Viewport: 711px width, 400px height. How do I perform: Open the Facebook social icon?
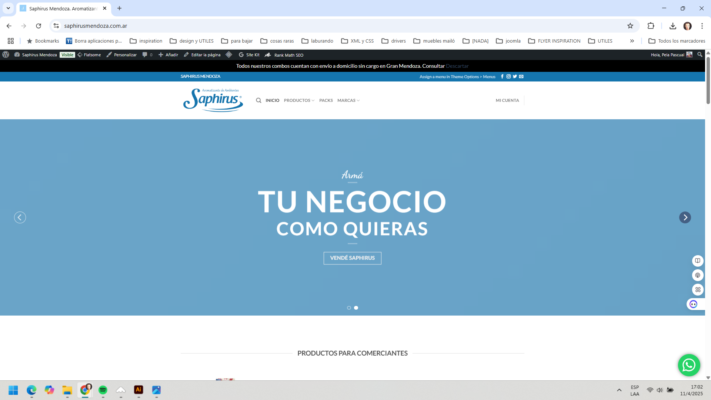click(502, 77)
